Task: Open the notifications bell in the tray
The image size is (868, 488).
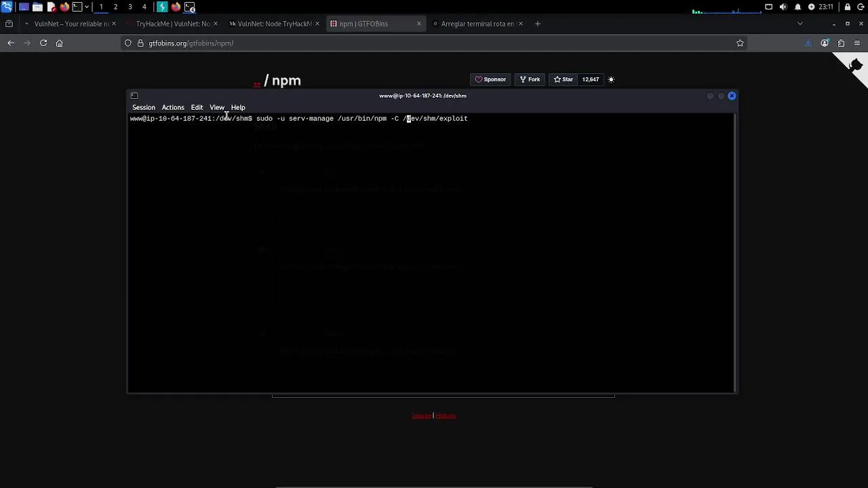Action: [797, 7]
